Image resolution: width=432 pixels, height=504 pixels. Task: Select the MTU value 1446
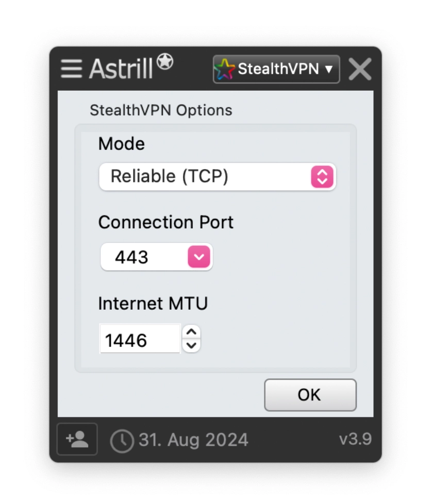pyautogui.click(x=126, y=338)
